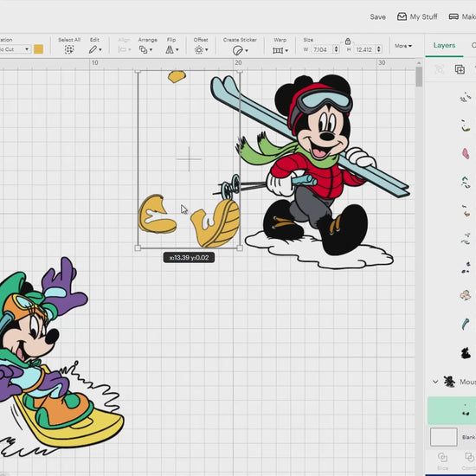Image resolution: width=476 pixels, height=476 pixels.
Task: Expand the Offset dropdown arrow
Action: 207,50
